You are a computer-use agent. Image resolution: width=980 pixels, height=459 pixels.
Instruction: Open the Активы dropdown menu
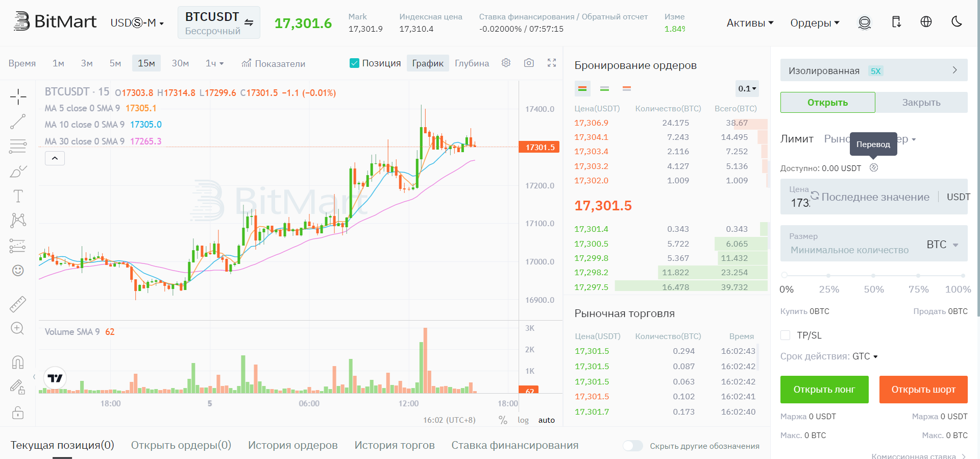point(750,23)
